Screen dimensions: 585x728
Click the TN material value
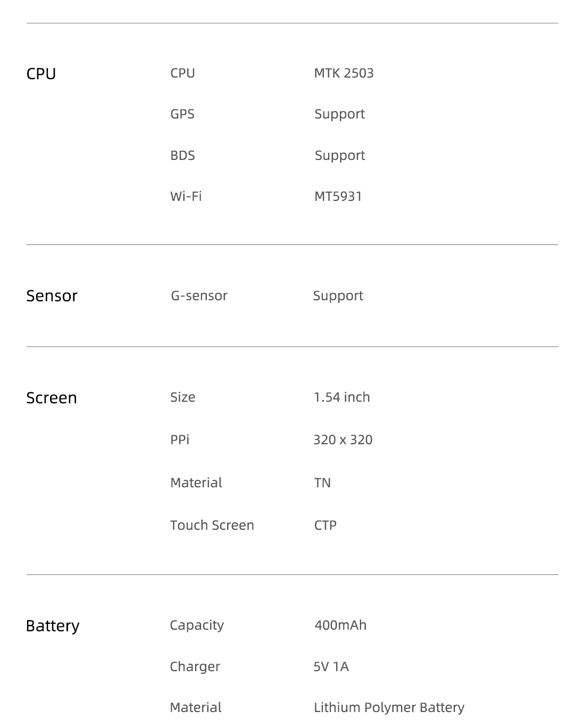(322, 482)
